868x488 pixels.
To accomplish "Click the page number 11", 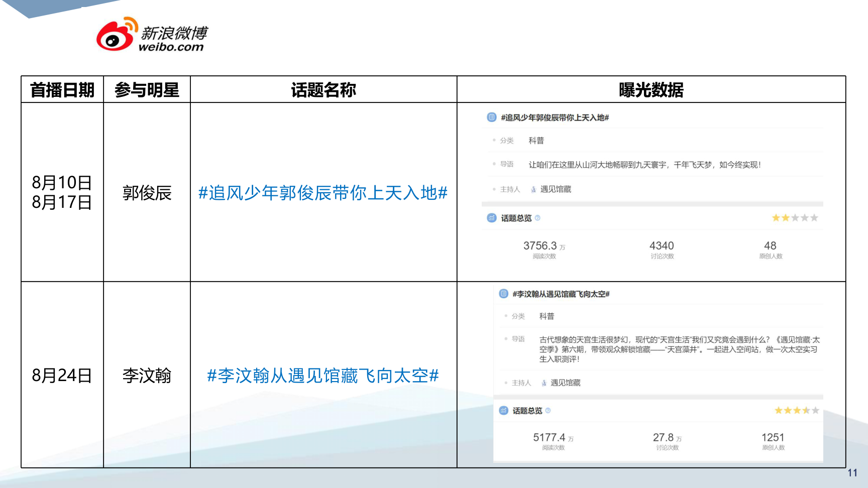I will coord(852,473).
